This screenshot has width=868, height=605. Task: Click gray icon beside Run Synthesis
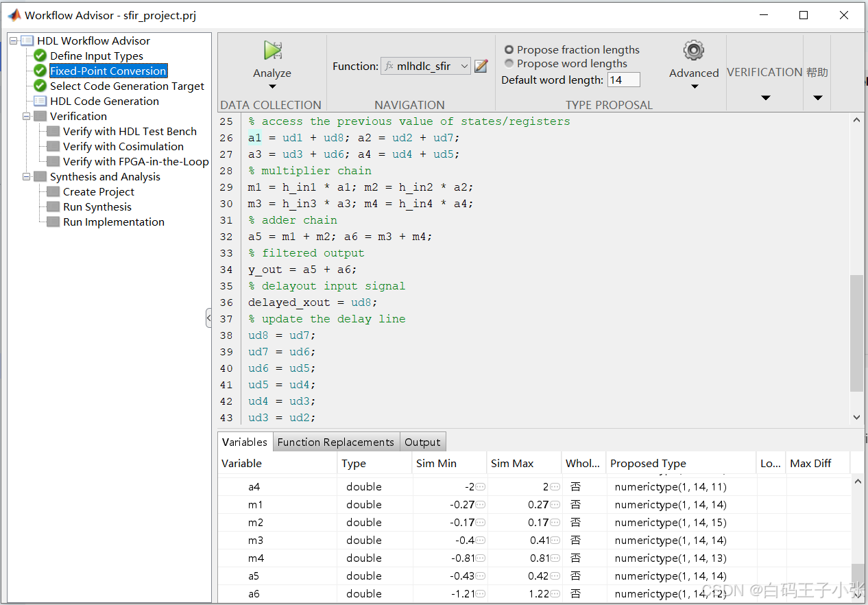pyautogui.click(x=53, y=206)
